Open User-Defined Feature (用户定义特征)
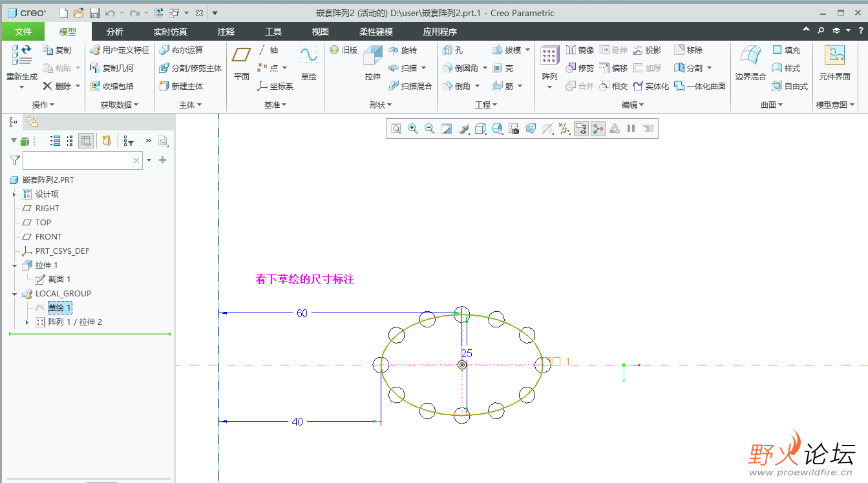 click(120, 50)
